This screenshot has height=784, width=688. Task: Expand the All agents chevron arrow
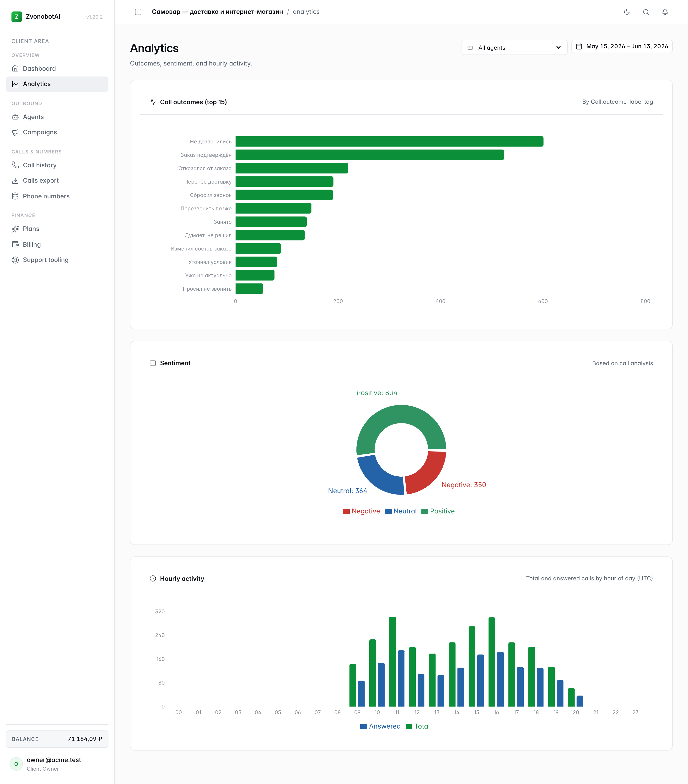coord(559,48)
